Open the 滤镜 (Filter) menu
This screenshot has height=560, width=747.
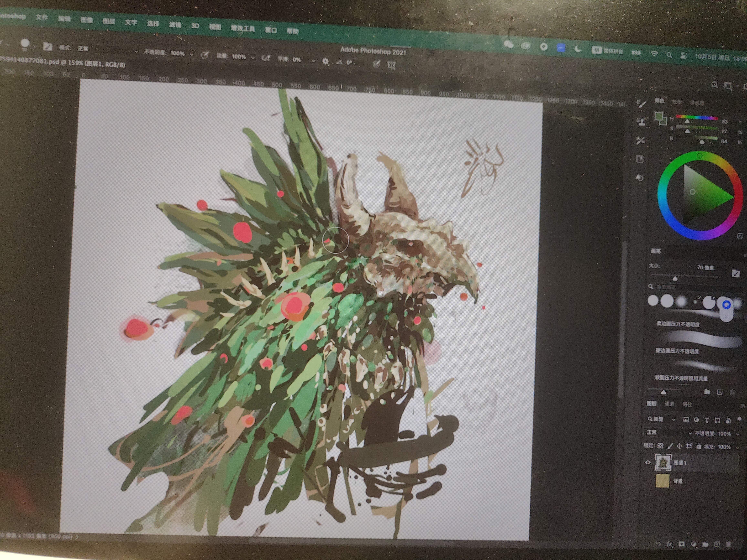coord(175,25)
